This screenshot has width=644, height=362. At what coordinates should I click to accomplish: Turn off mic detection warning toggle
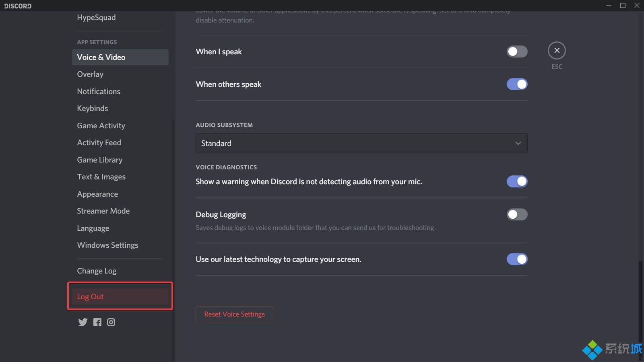pos(517,181)
